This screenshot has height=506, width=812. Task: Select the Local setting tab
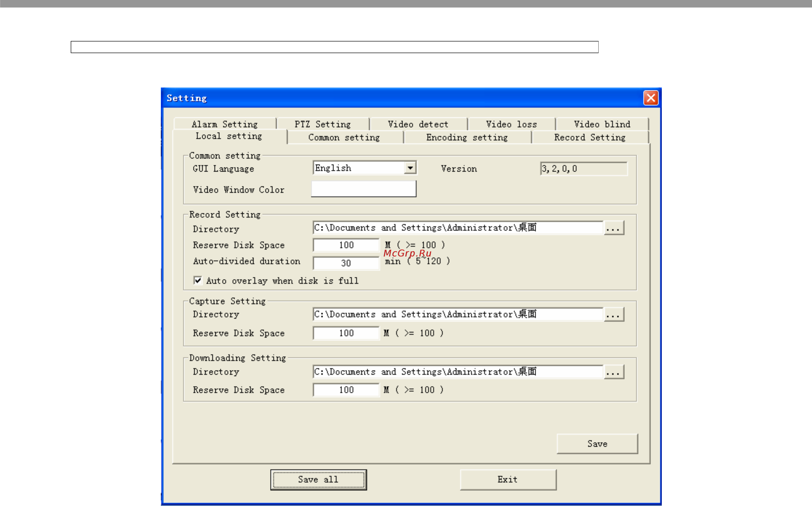229,137
